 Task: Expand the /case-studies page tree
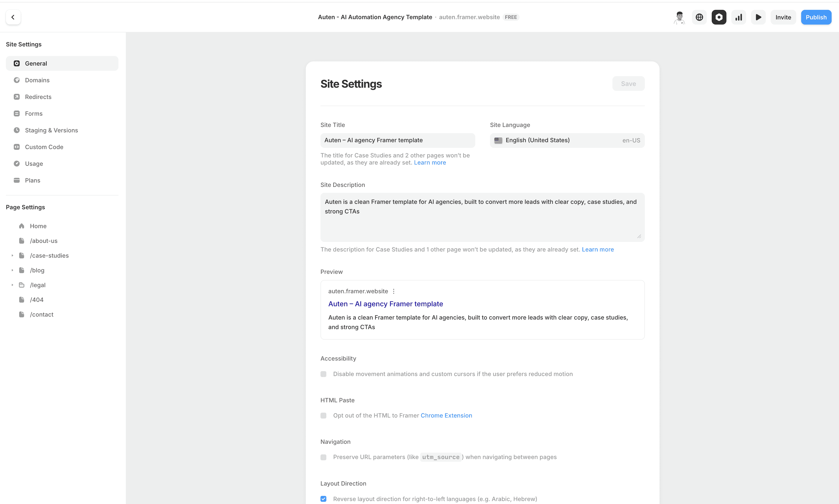click(x=12, y=255)
